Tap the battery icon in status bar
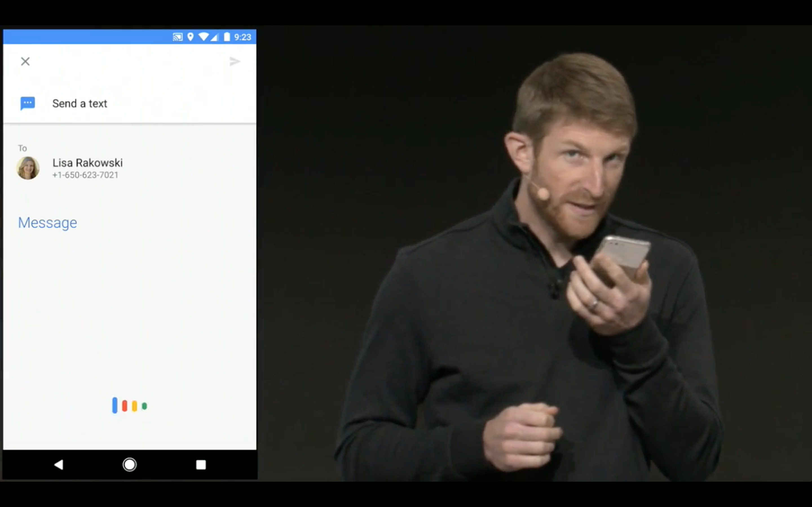The image size is (812, 507). [227, 37]
